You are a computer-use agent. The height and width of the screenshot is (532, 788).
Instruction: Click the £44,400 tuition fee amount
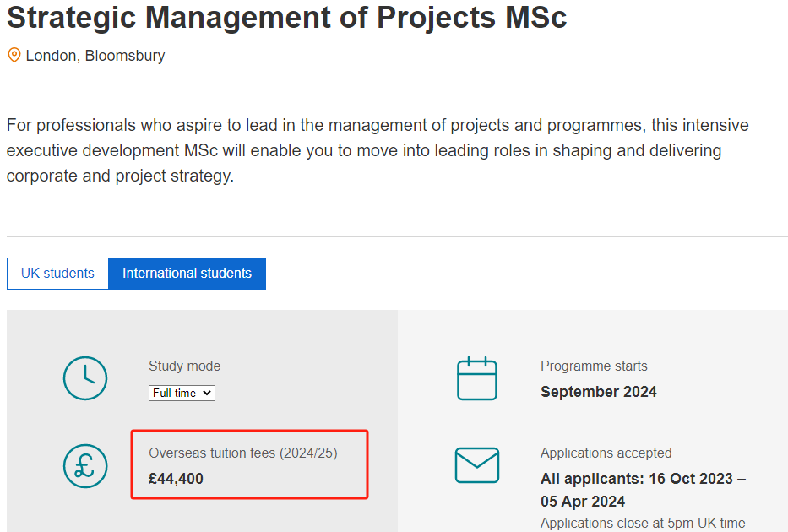coord(176,478)
